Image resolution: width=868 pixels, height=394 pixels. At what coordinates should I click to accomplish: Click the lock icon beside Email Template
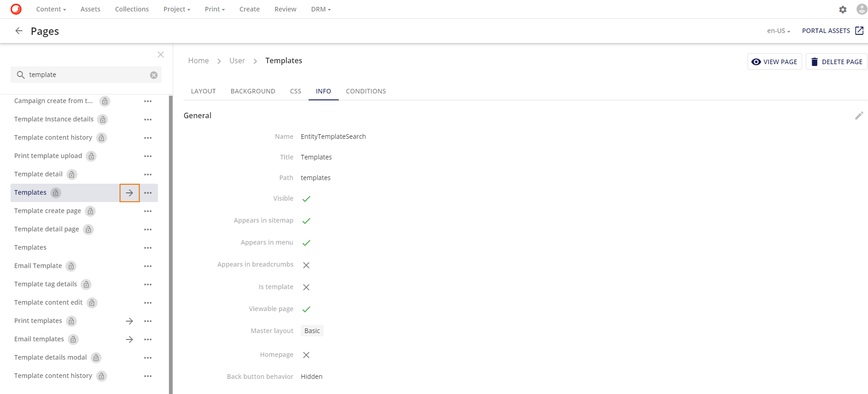pos(71,266)
